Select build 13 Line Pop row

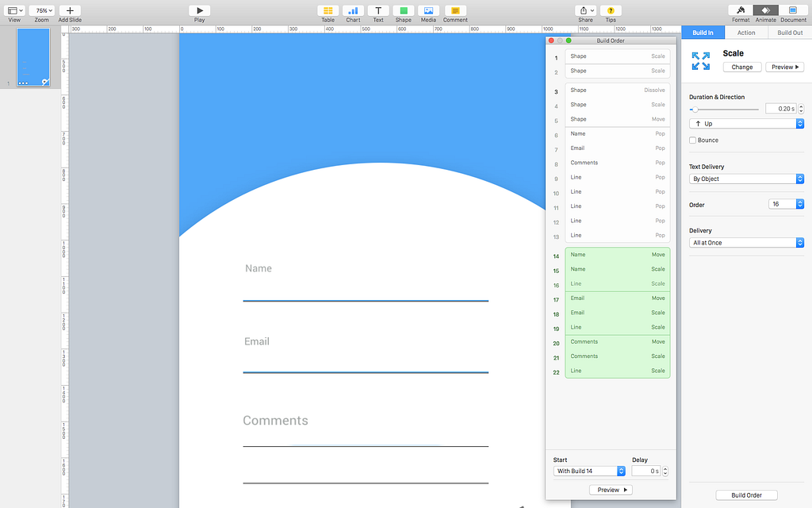pos(617,235)
